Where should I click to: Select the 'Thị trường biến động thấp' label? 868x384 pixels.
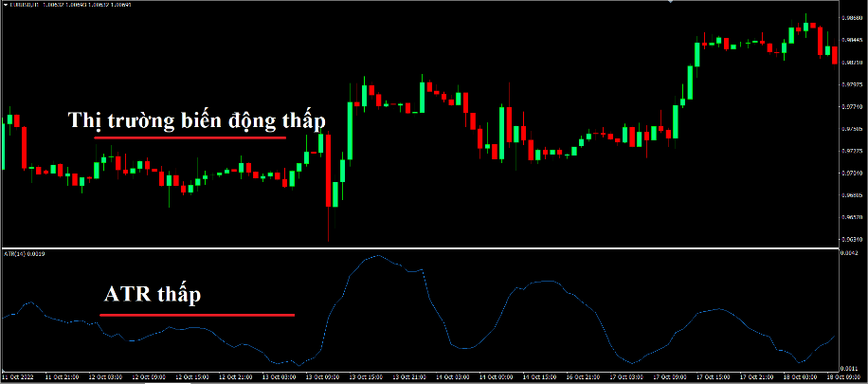[196, 120]
